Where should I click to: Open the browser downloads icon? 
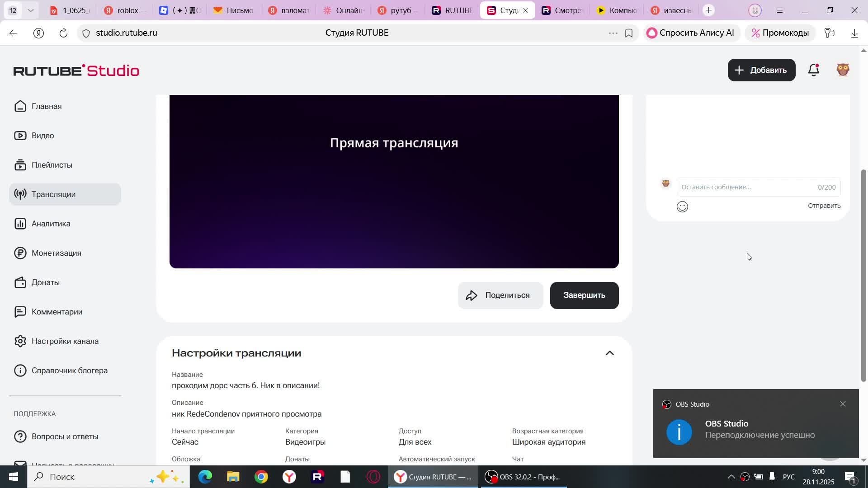(854, 33)
